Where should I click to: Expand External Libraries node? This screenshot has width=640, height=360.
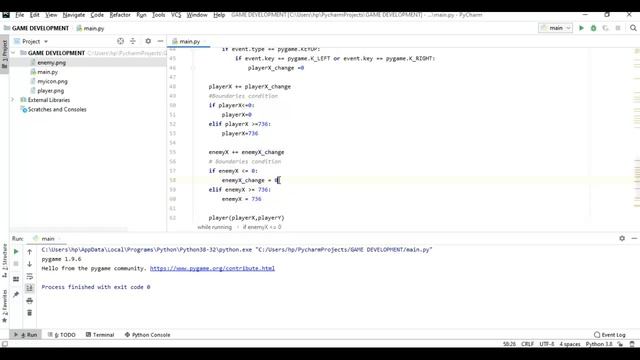point(13,100)
